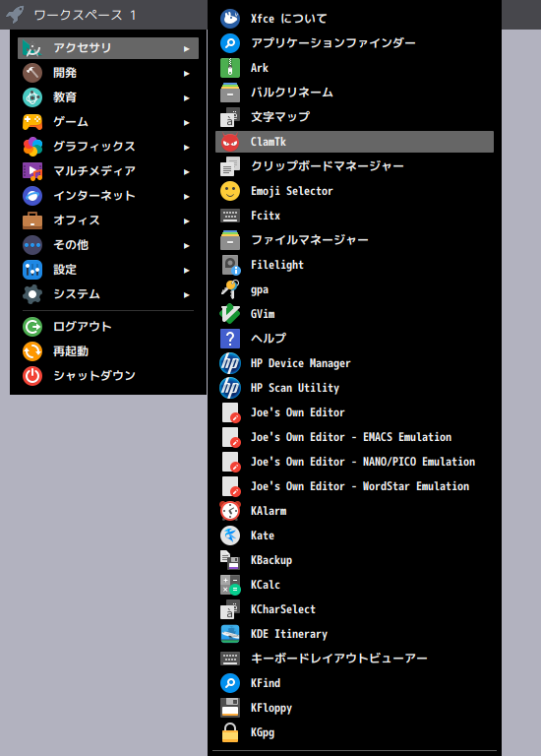Click the ClamTk text label

269,142
